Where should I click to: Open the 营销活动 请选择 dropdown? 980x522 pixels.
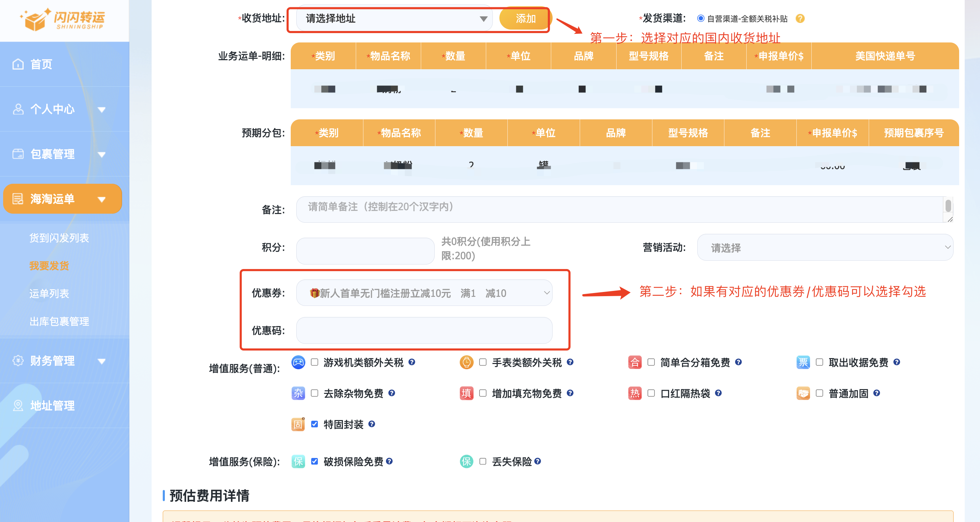[825, 247]
